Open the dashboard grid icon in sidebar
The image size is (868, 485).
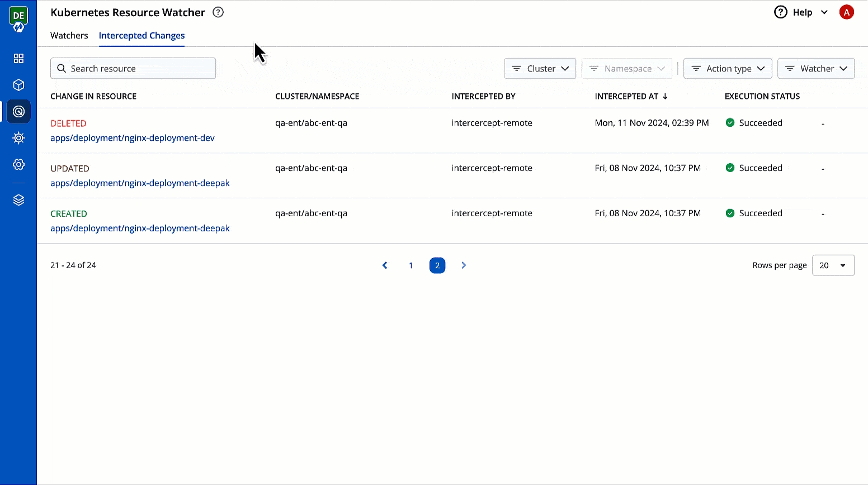[x=18, y=59]
